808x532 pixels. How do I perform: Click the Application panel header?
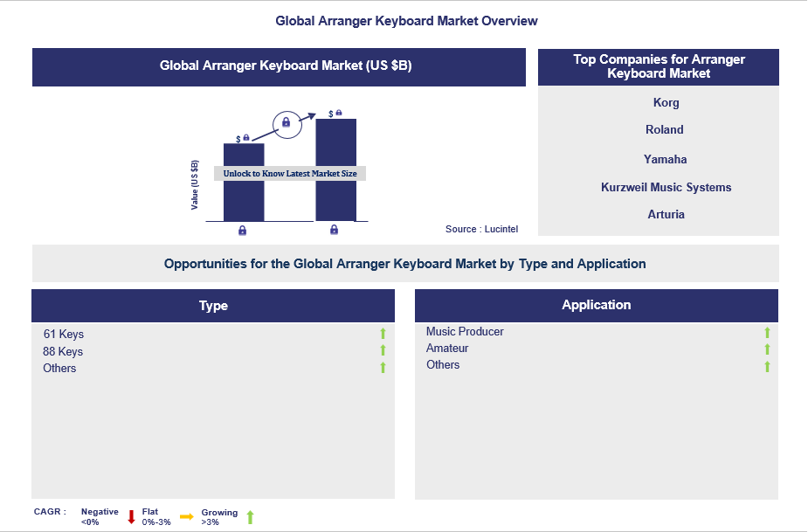[597, 305]
